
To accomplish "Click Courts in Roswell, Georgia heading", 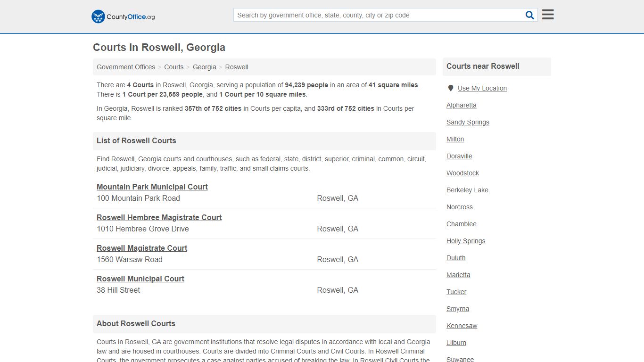I will 159,47.
